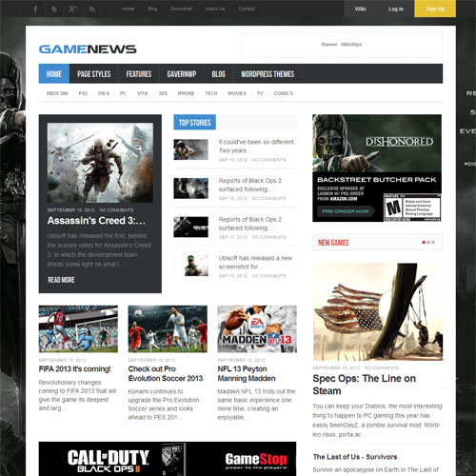476x476 pixels.
Task: Open the Google Plus social icon
Action: (x=72, y=9)
